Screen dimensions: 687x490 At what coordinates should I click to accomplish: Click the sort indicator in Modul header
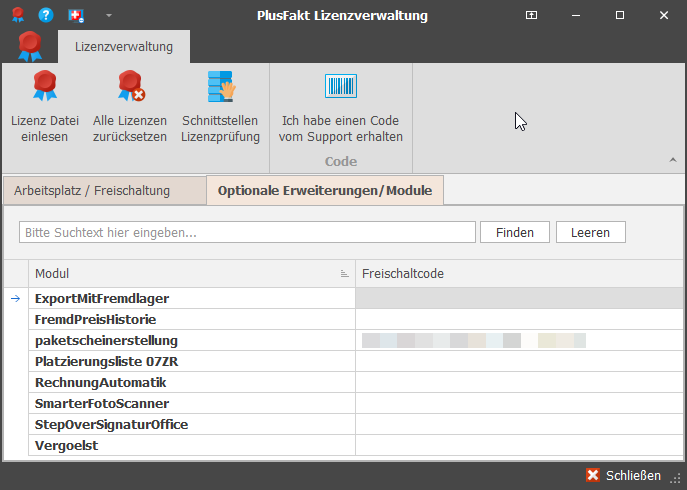[x=345, y=274]
